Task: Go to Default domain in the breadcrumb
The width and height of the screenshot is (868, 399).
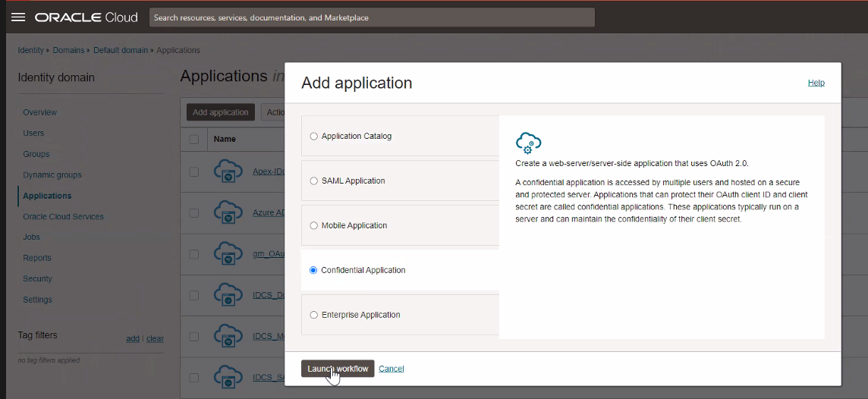Action: 121,50
